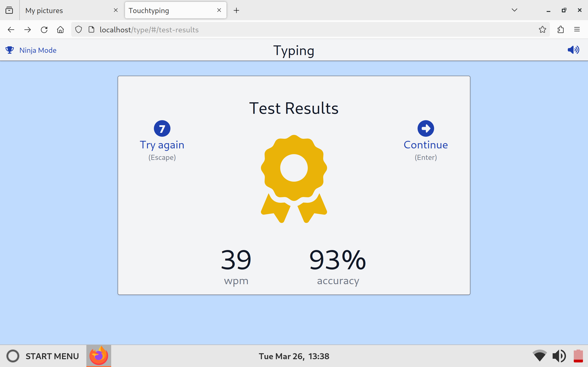588x367 pixels.
Task: Click the blue Continue arrow icon
Action: coord(426,128)
